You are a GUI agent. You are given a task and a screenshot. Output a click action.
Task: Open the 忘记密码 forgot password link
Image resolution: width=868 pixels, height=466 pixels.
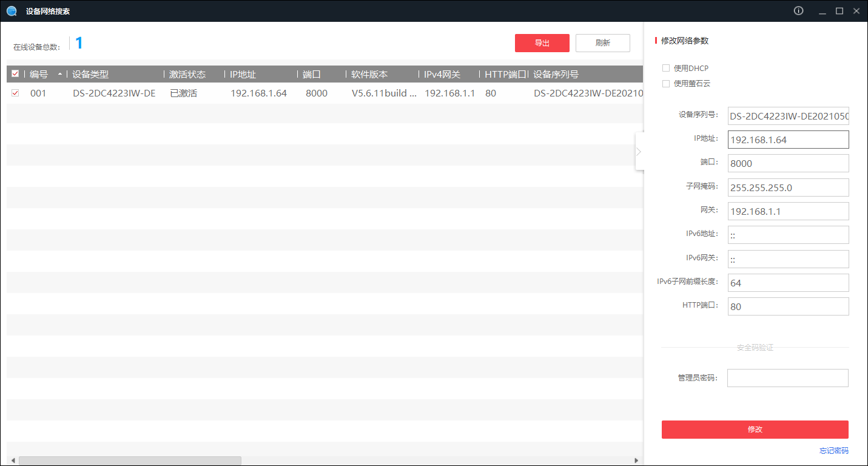coord(833,451)
